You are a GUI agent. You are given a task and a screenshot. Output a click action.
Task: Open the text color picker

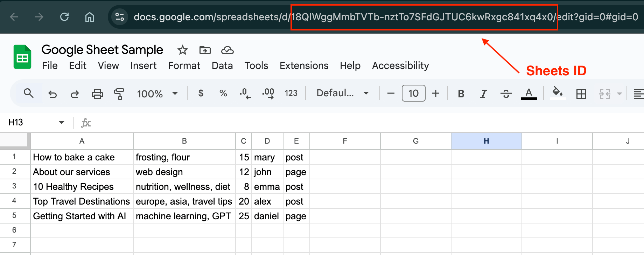point(529,94)
